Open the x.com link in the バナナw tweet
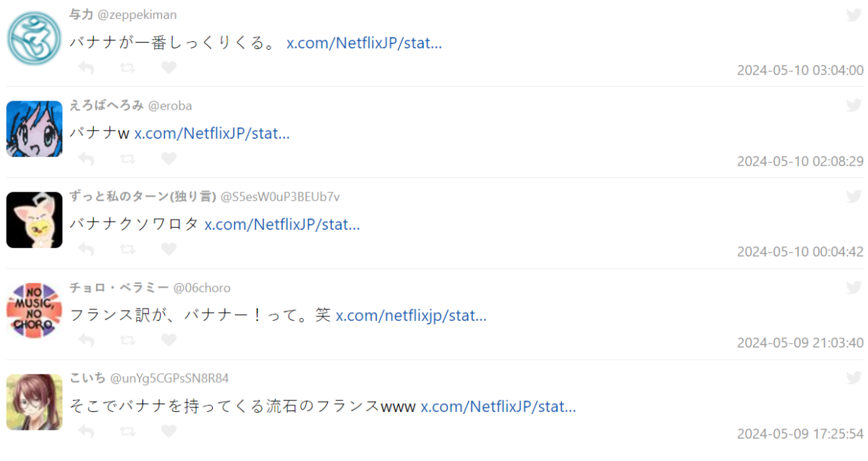This screenshot has height=461, width=868. click(212, 134)
